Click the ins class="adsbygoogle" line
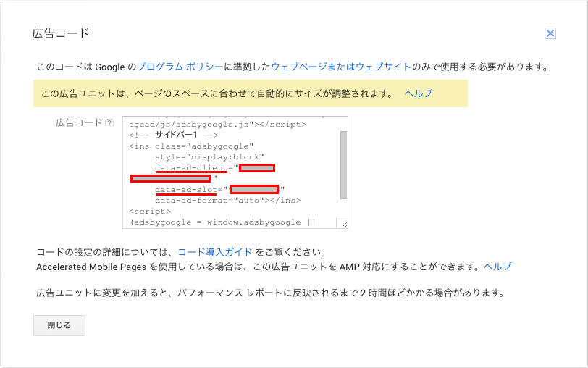588x368 pixels. 191,146
